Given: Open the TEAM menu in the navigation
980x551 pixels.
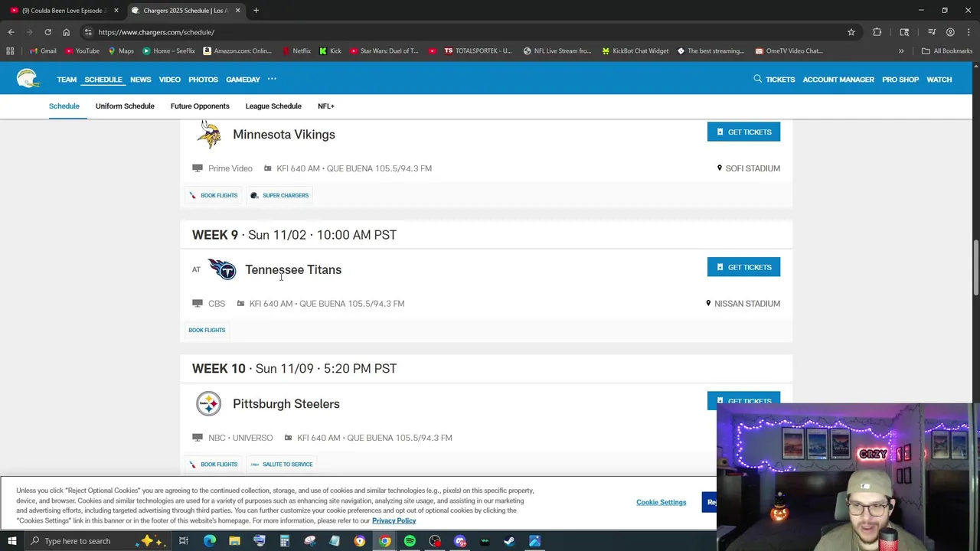Looking at the screenshot, I should pyautogui.click(x=67, y=80).
